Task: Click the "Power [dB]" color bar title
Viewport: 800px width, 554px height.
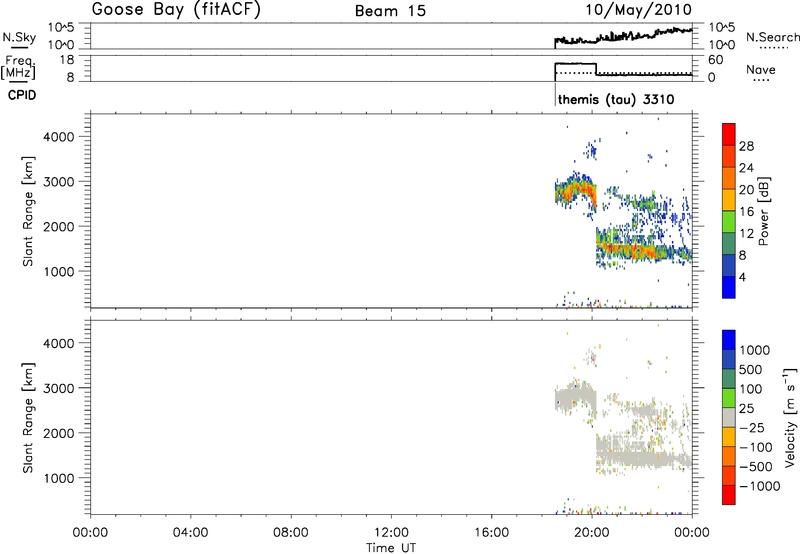Action: [763, 211]
